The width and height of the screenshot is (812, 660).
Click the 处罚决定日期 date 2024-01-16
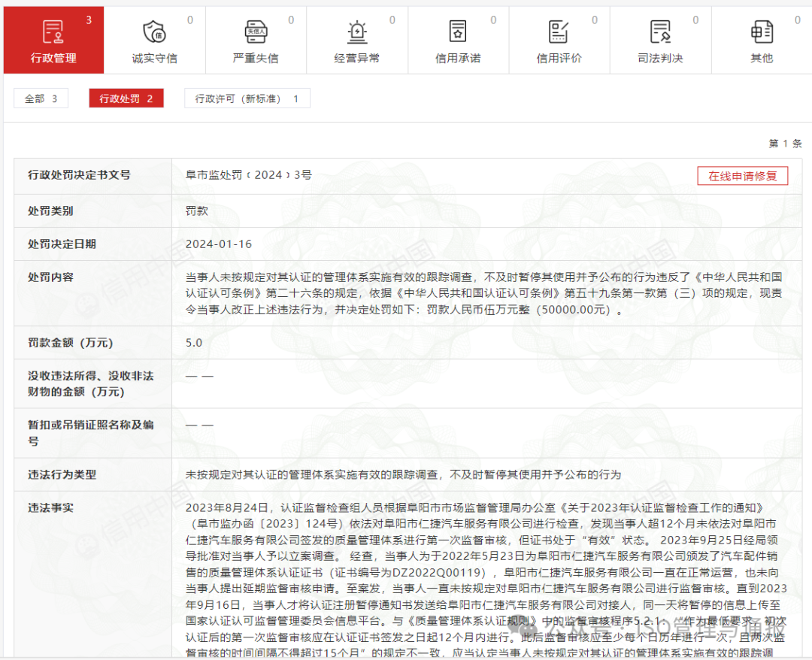coord(217,244)
